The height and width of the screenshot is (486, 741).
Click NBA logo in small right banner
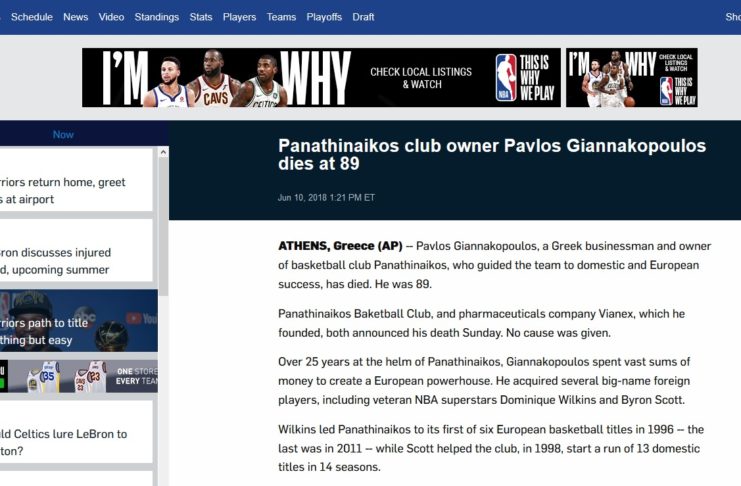point(666,91)
